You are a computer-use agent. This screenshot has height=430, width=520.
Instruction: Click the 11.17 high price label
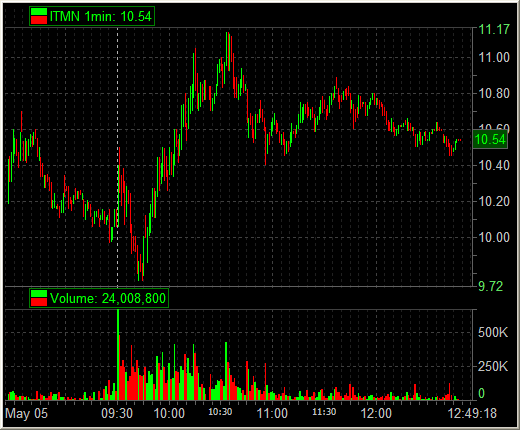[x=494, y=29]
